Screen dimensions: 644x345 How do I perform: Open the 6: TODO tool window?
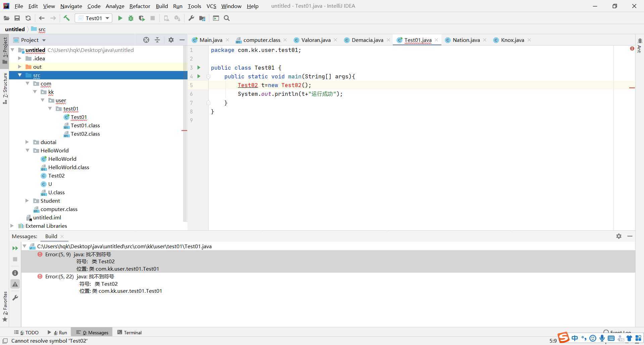pos(26,332)
